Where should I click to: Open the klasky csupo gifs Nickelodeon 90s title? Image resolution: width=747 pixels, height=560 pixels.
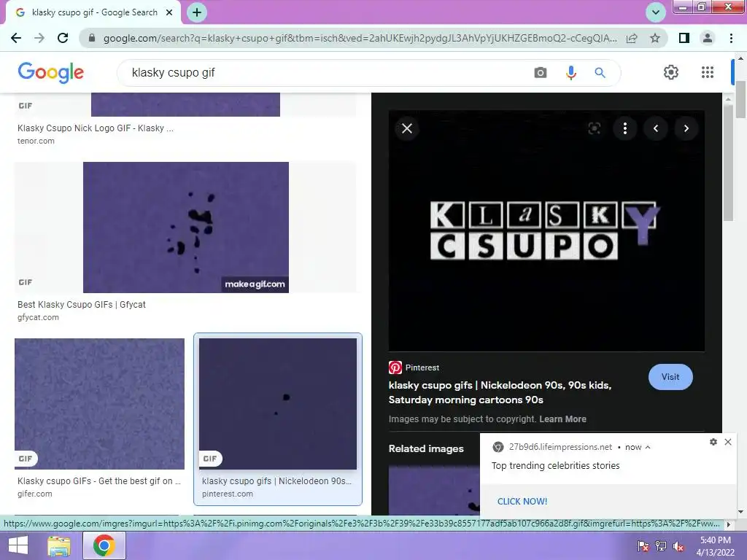(500, 392)
